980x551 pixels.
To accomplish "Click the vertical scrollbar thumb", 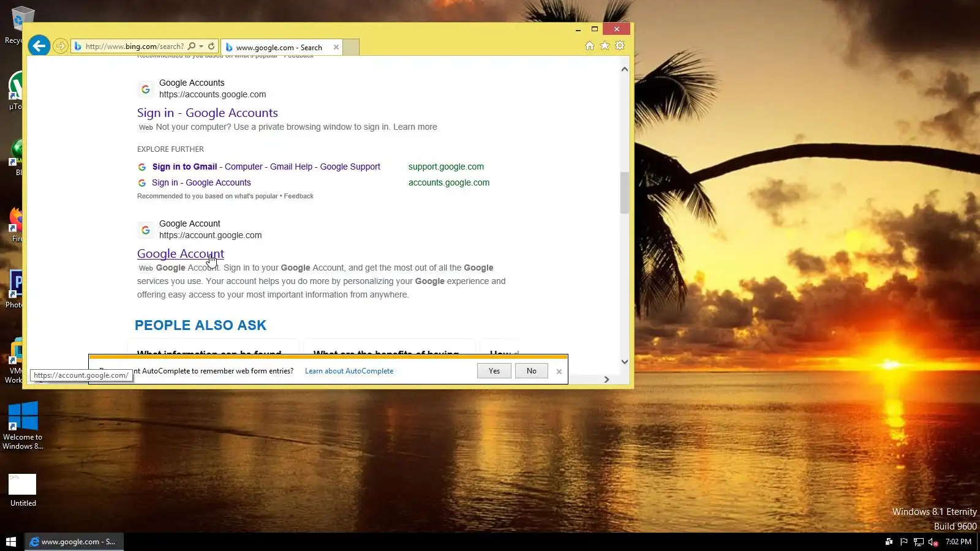I will click(625, 192).
